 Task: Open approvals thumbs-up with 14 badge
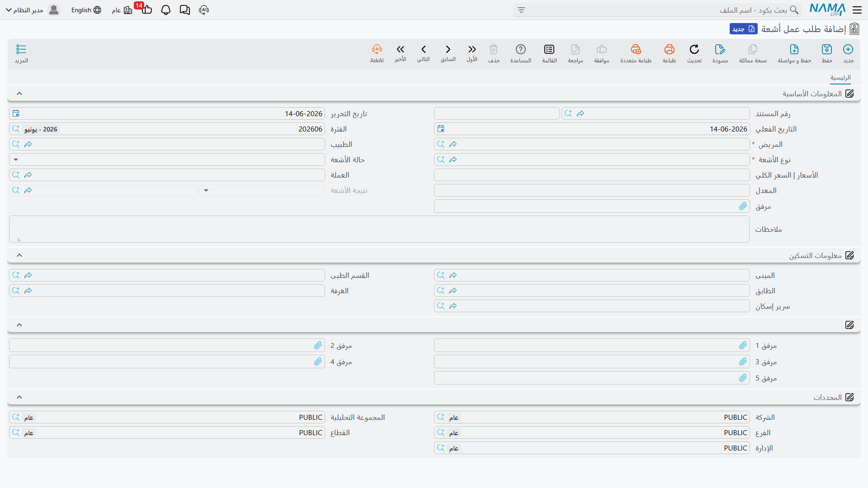pyautogui.click(x=146, y=10)
